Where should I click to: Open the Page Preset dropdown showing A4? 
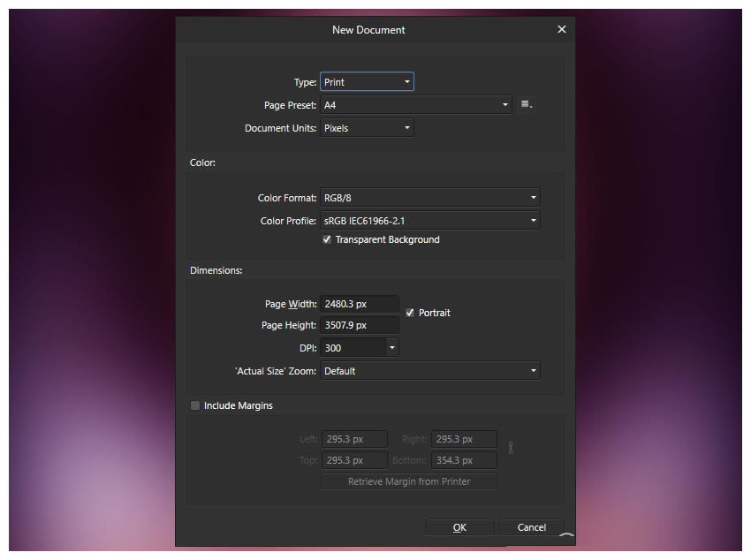(415, 103)
